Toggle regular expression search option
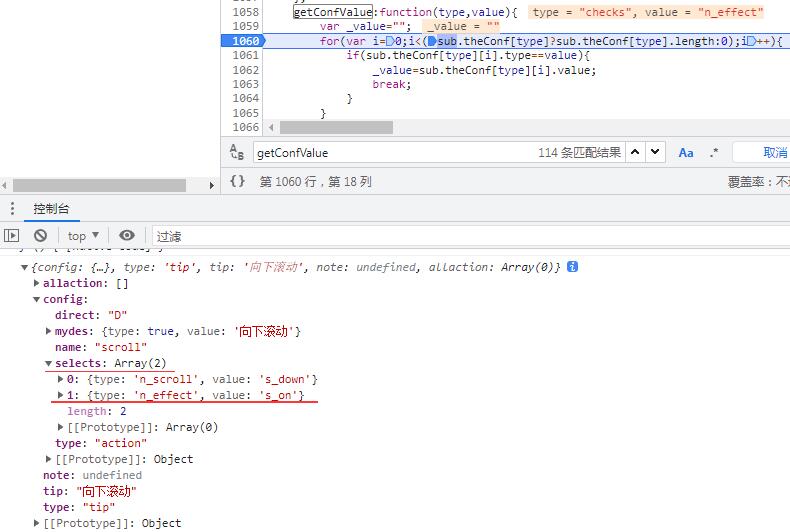790x532 pixels. tap(713, 153)
